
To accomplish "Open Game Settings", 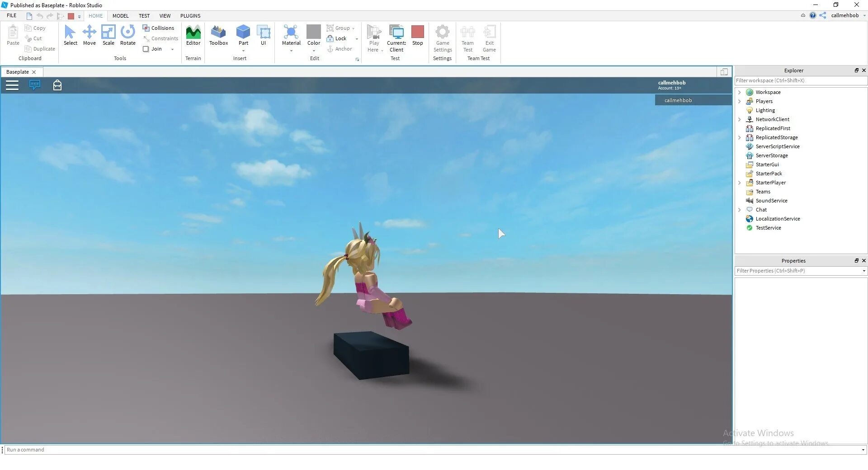I will (x=443, y=38).
